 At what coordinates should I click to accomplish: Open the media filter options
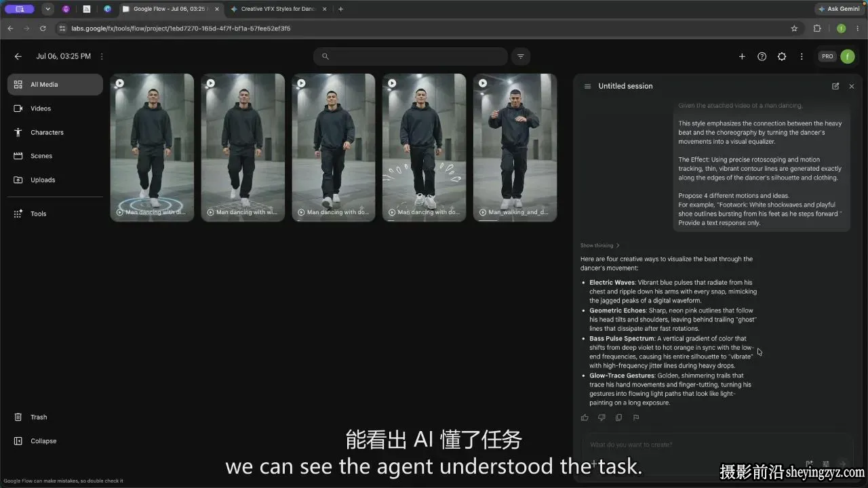(x=521, y=56)
